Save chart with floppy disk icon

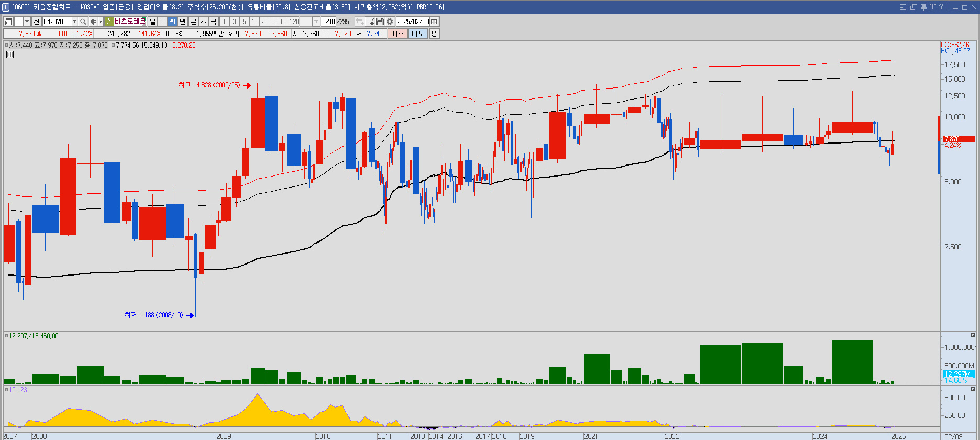pos(380,21)
